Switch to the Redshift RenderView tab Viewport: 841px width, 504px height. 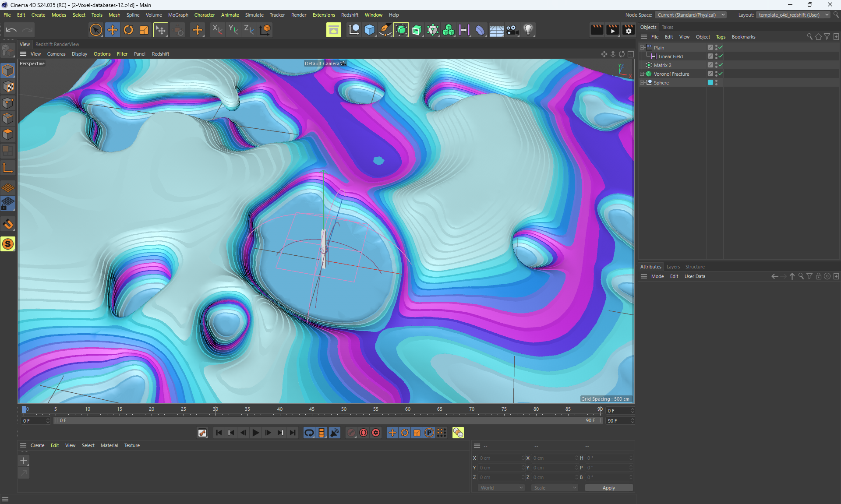[57, 44]
